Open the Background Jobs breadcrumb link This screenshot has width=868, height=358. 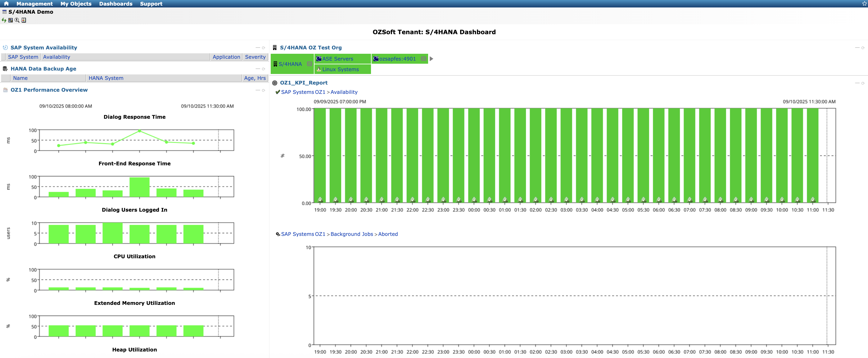(x=352, y=234)
